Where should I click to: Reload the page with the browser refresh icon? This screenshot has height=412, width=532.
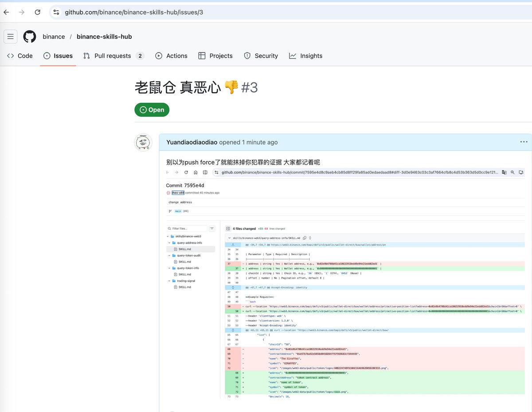pos(38,12)
